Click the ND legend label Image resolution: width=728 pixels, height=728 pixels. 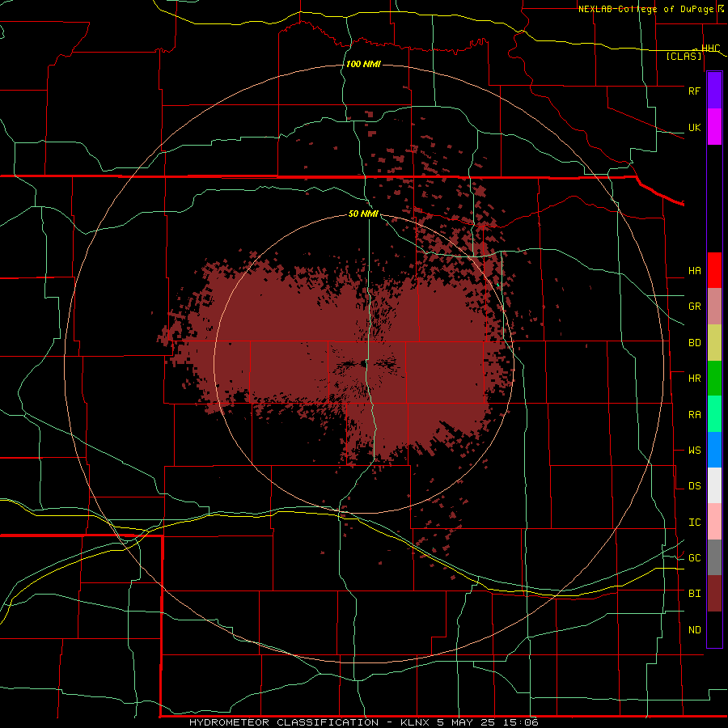694,629
